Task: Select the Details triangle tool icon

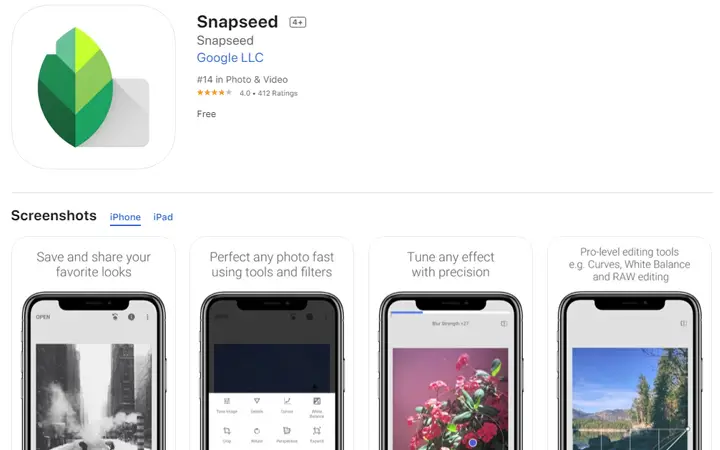Action: (257, 401)
